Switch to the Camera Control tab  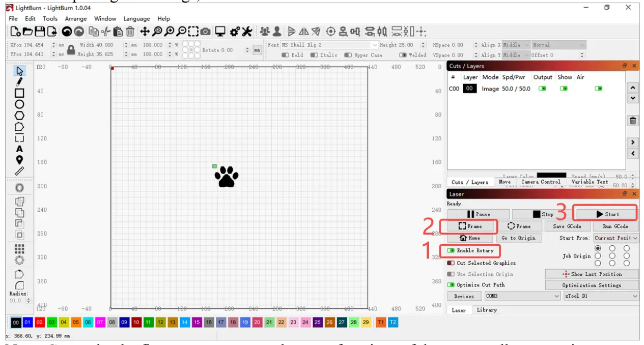pyautogui.click(x=541, y=182)
